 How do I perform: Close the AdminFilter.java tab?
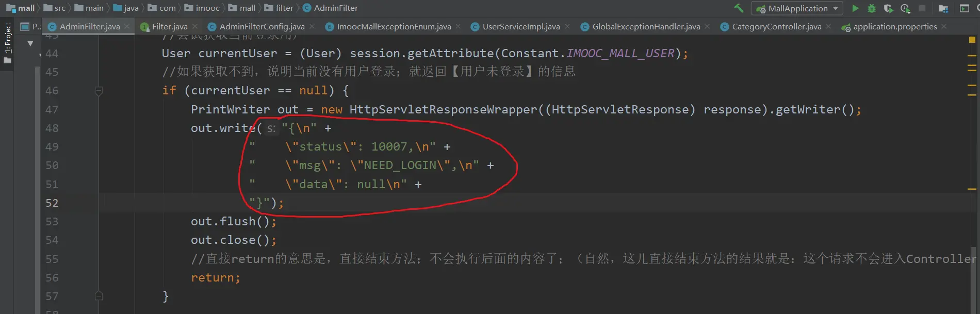[127, 26]
